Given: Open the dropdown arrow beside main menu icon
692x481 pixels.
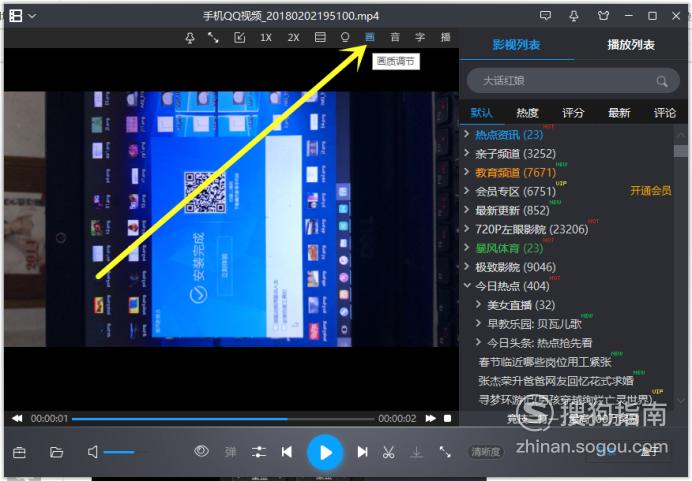Looking at the screenshot, I should click(x=33, y=16).
